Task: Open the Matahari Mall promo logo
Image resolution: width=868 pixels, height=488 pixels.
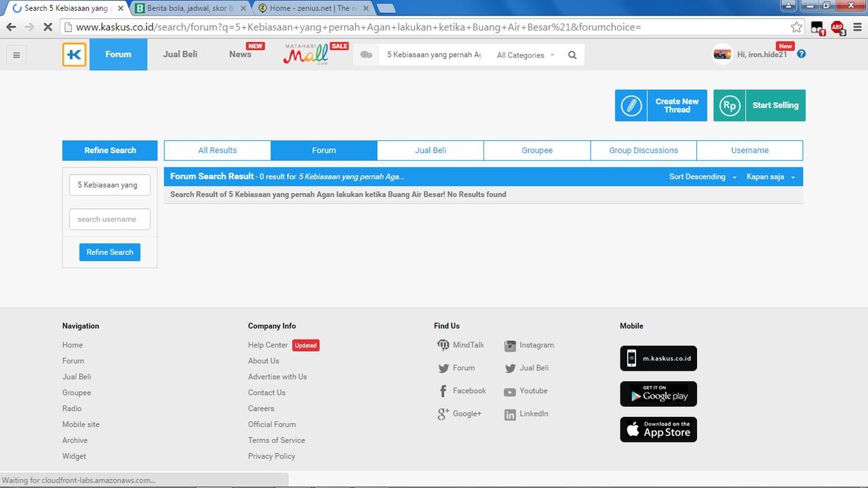Action: point(307,54)
